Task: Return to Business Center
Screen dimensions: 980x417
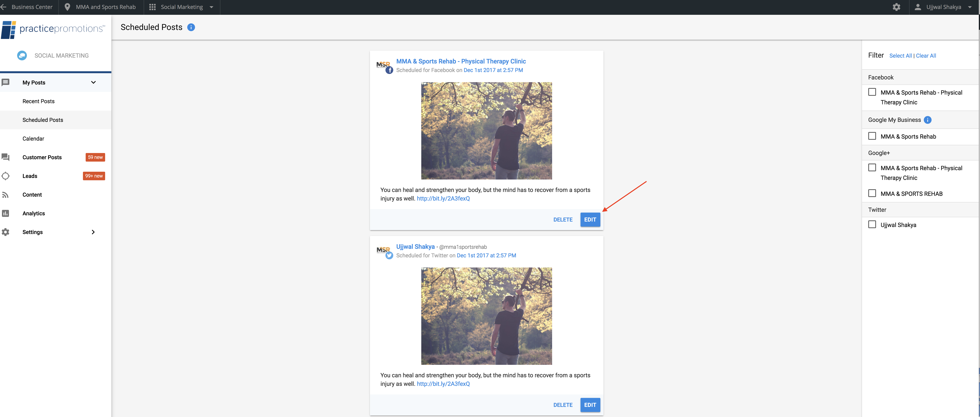Action: click(32, 7)
